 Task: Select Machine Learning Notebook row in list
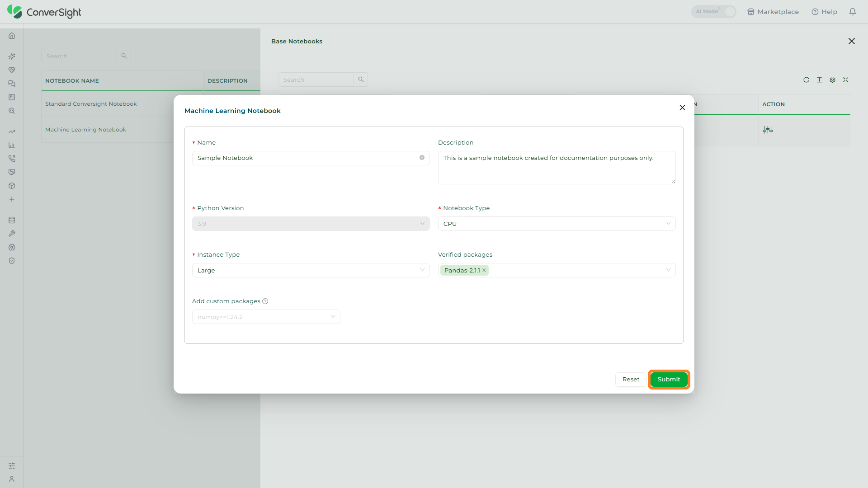pos(85,130)
